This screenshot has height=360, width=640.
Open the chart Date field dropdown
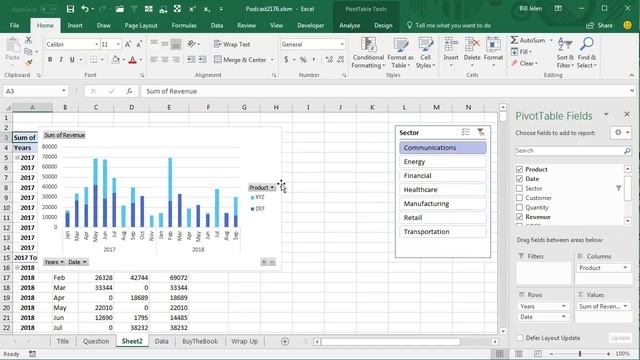84,262
